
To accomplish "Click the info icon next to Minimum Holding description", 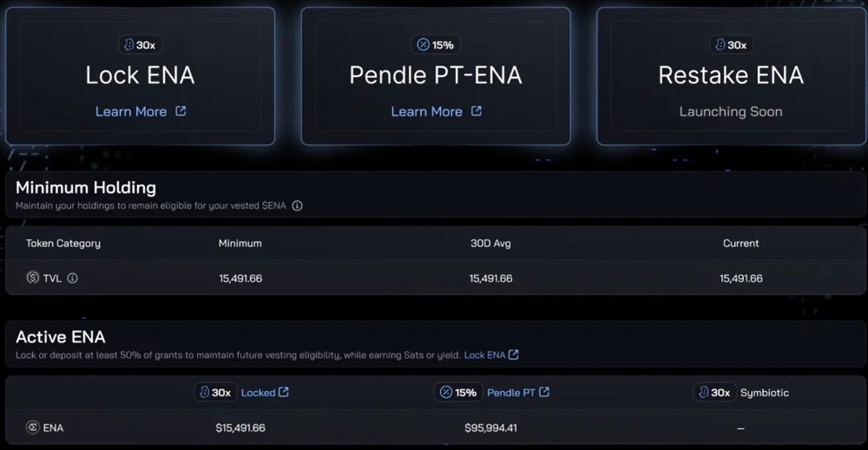I will pos(297,206).
